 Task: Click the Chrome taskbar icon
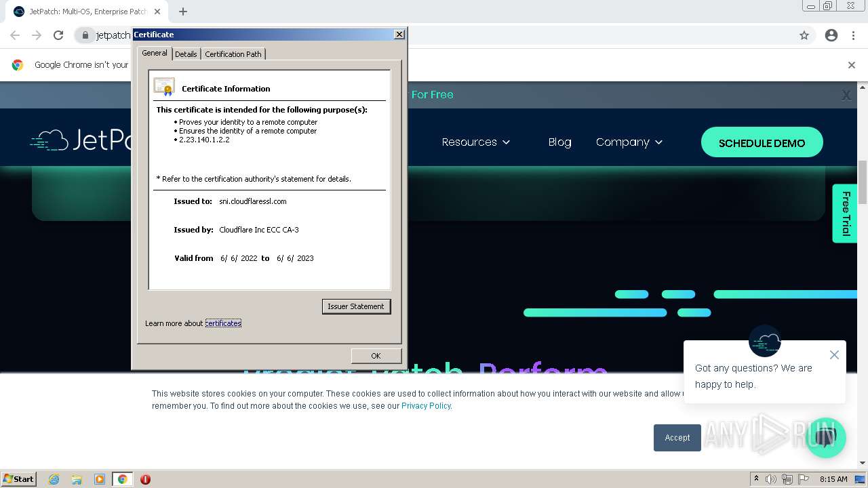[122, 479]
